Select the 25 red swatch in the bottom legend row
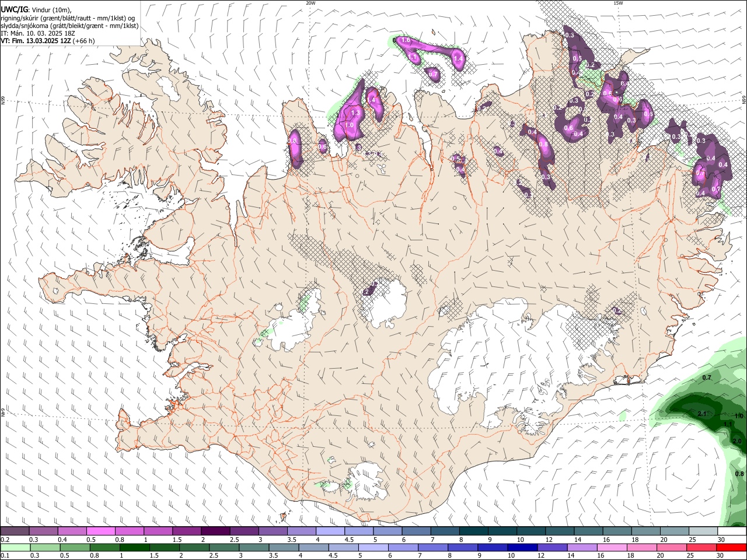Image resolution: width=747 pixels, height=560 pixels. point(702,548)
